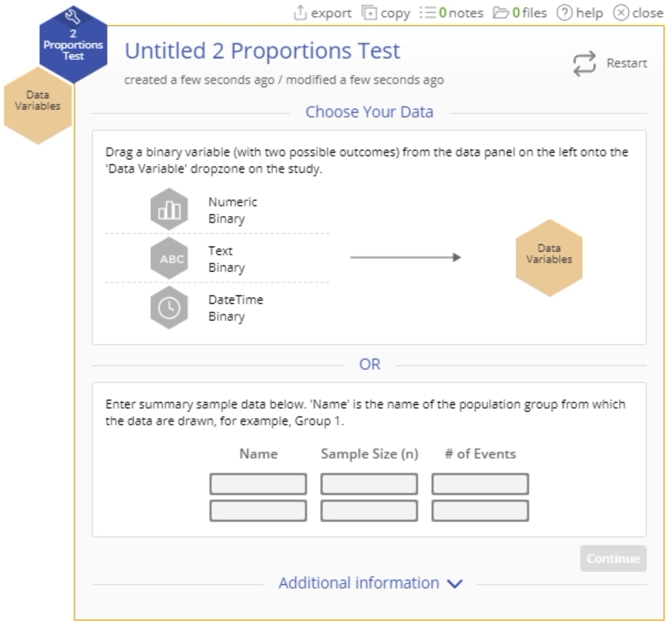Open the files folder icon
The height and width of the screenshot is (627, 672).
coord(501,13)
